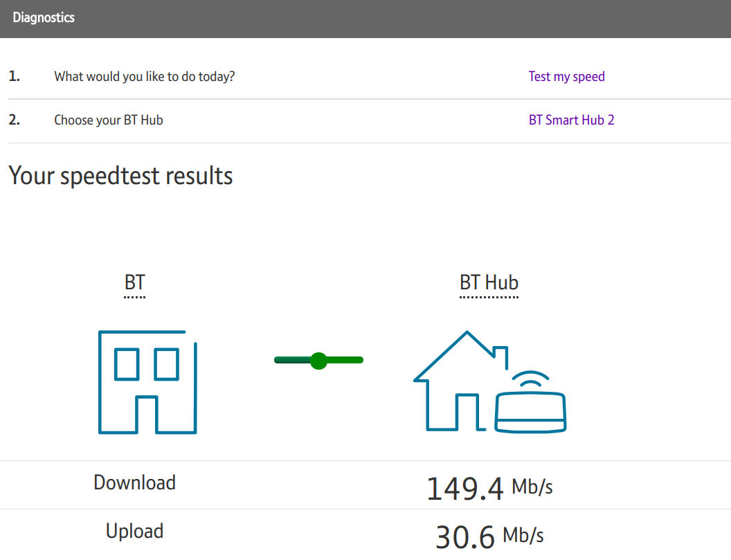Change your answer via Test my speed
The height and width of the screenshot is (560, 731).
(x=566, y=76)
